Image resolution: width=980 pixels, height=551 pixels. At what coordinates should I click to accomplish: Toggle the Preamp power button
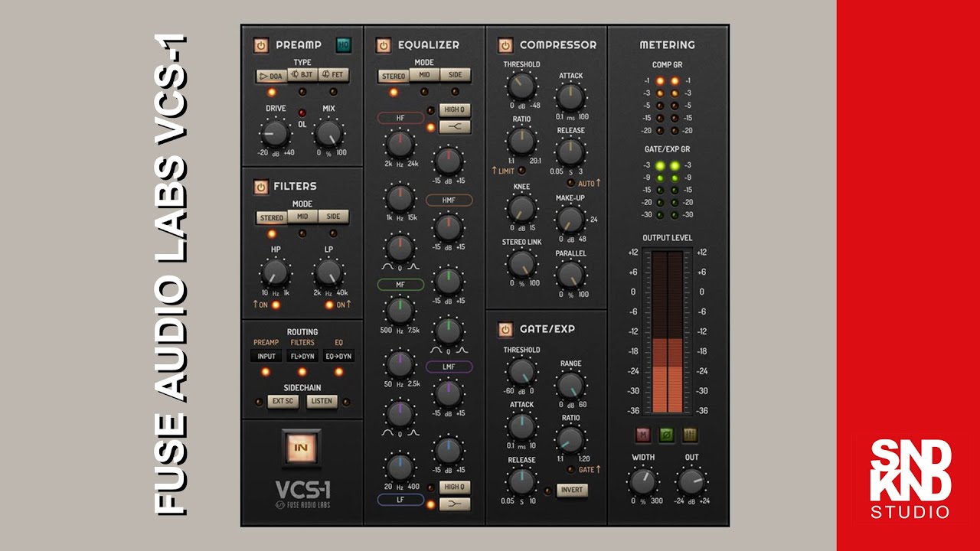point(260,45)
